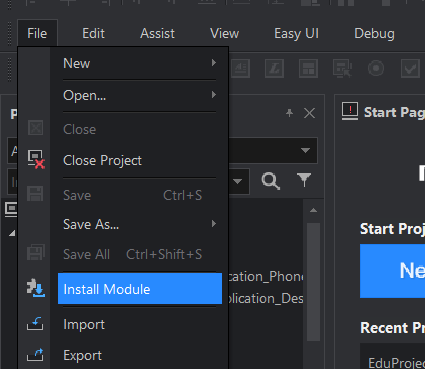Click the arrow next to Save As...
The height and width of the screenshot is (369, 425).
(x=214, y=224)
